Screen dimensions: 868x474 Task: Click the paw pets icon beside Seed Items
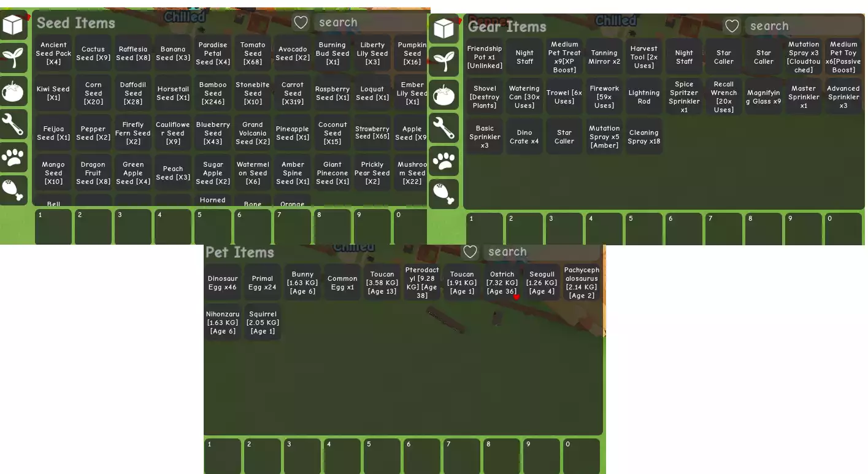pyautogui.click(x=13, y=158)
